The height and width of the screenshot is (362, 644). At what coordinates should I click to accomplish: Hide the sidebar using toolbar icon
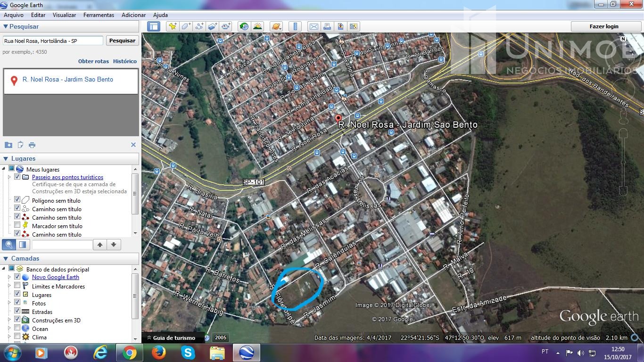[x=154, y=27]
